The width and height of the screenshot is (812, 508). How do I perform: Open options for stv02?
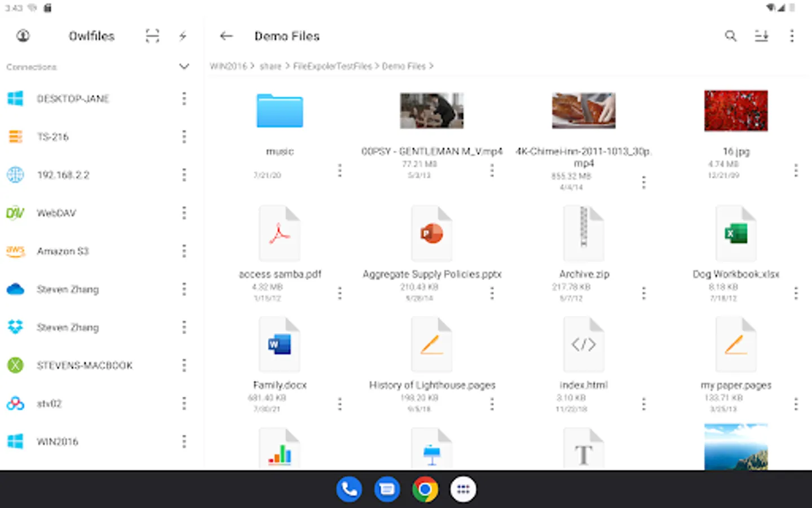point(184,404)
